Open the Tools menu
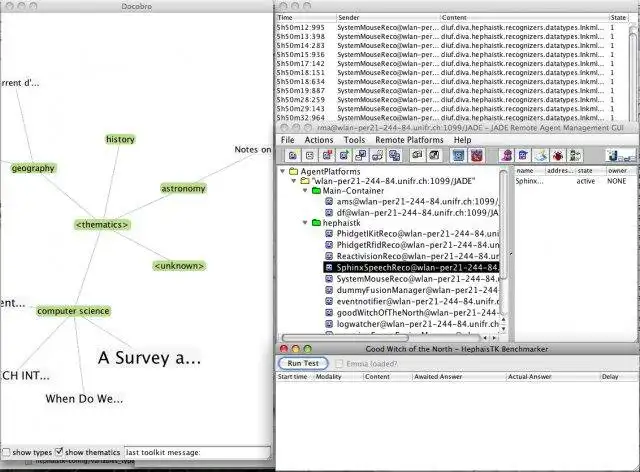The height and width of the screenshot is (472, 640). 354,140
